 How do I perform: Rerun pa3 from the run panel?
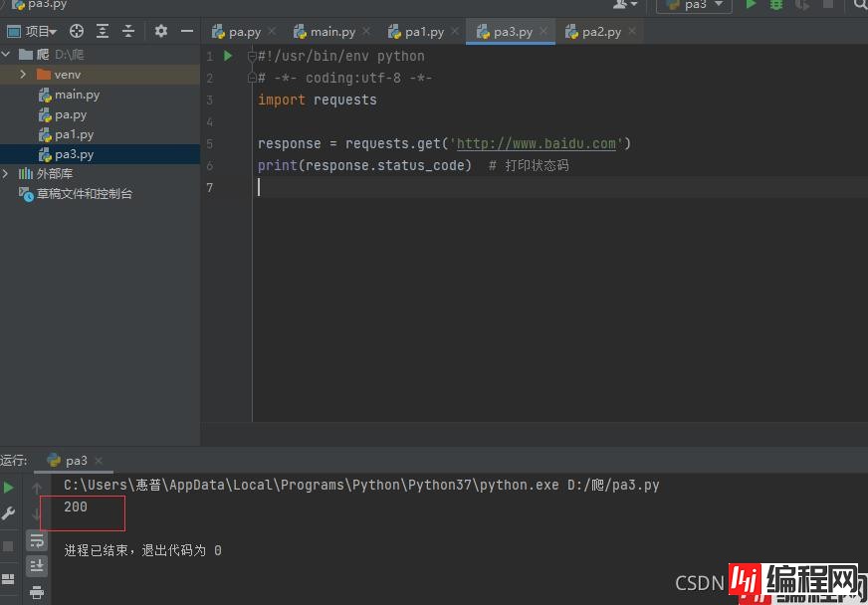pyautogui.click(x=9, y=488)
